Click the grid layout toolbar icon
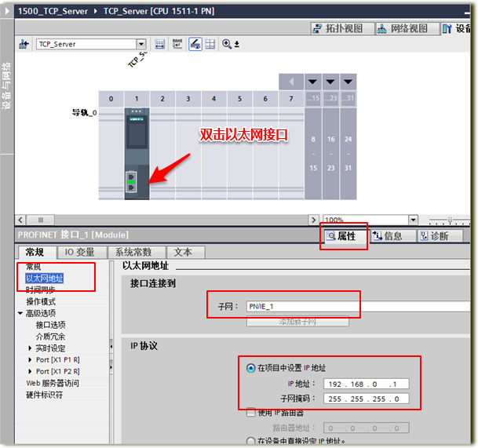 (210, 44)
